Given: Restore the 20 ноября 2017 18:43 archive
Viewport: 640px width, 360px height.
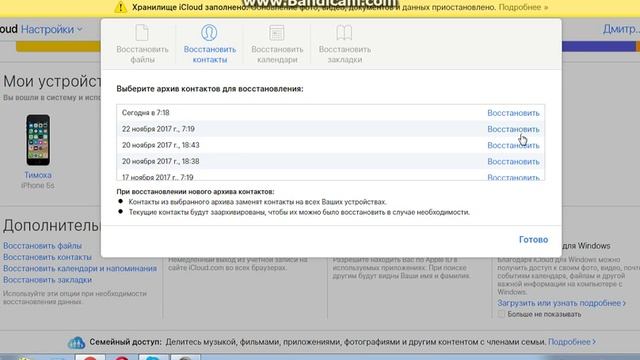Looking at the screenshot, I should click(513, 146).
